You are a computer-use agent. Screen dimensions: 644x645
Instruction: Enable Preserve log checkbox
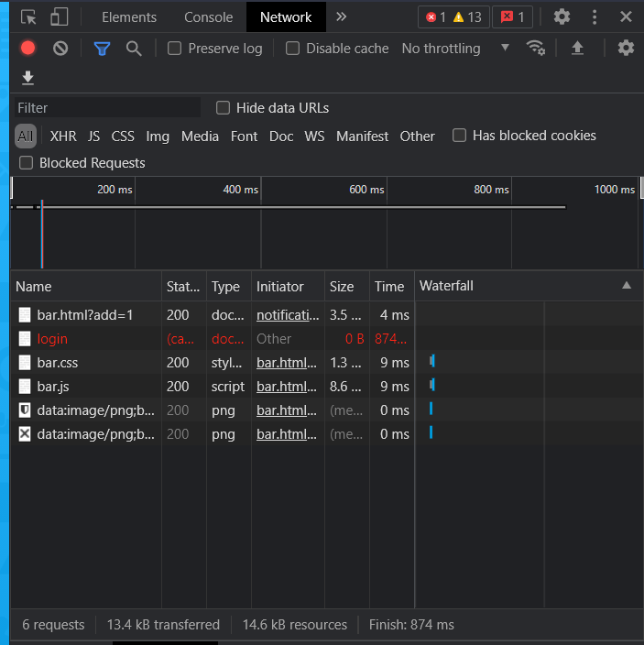[174, 49]
